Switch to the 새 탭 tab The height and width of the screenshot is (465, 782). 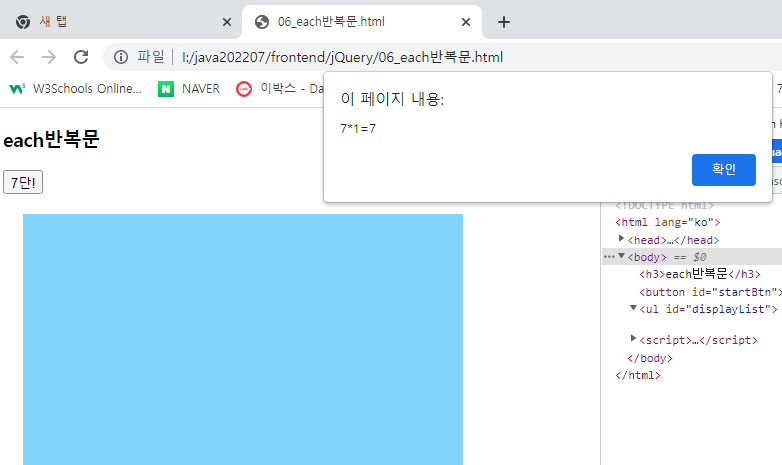[121, 22]
